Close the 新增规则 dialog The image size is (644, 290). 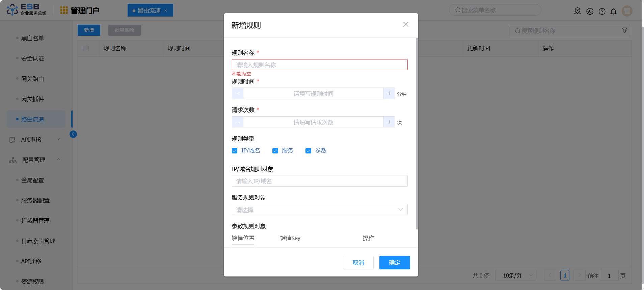click(x=406, y=24)
